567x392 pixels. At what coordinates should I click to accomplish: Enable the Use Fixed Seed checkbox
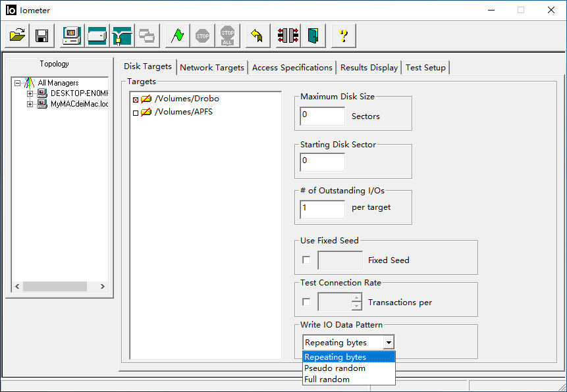tap(306, 260)
